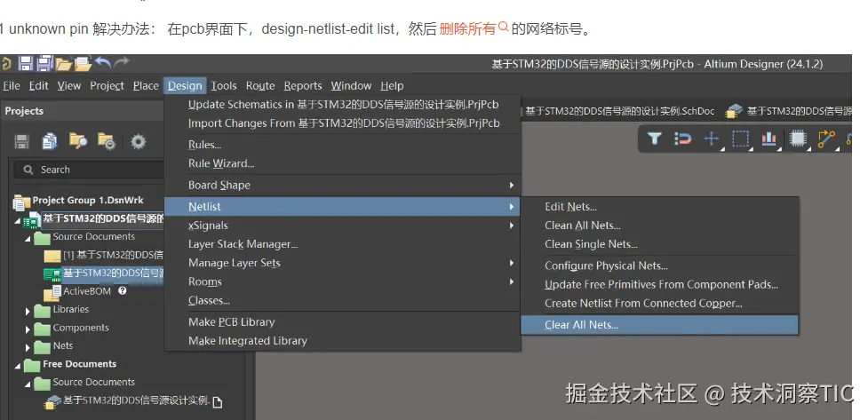This screenshot has height=420, width=868.
Task: Select the Snap magnet tool
Action: coord(683,139)
